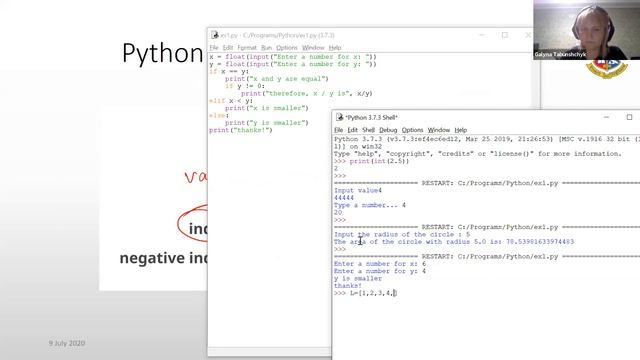Click 'print(int(2.5))' command in shell
Screen dimensions: 640x360
(x=379, y=161)
